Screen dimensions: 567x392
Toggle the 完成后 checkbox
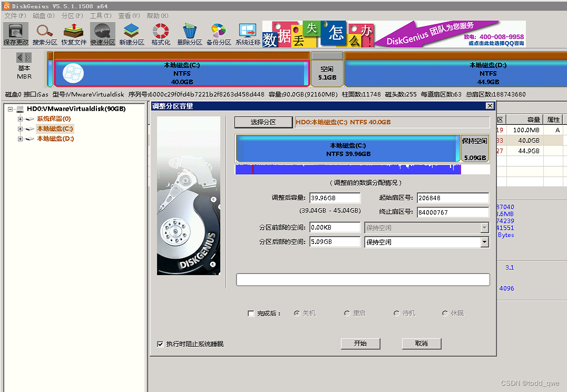coord(251,313)
